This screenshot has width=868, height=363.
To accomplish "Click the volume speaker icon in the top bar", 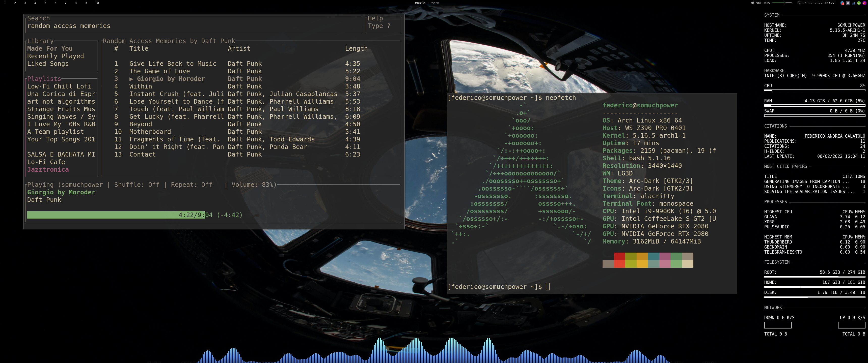I will coord(752,3).
